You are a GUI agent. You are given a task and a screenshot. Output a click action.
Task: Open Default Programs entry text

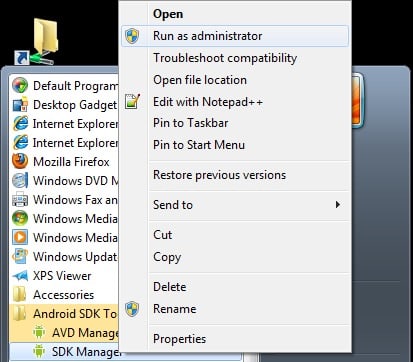tap(76, 86)
